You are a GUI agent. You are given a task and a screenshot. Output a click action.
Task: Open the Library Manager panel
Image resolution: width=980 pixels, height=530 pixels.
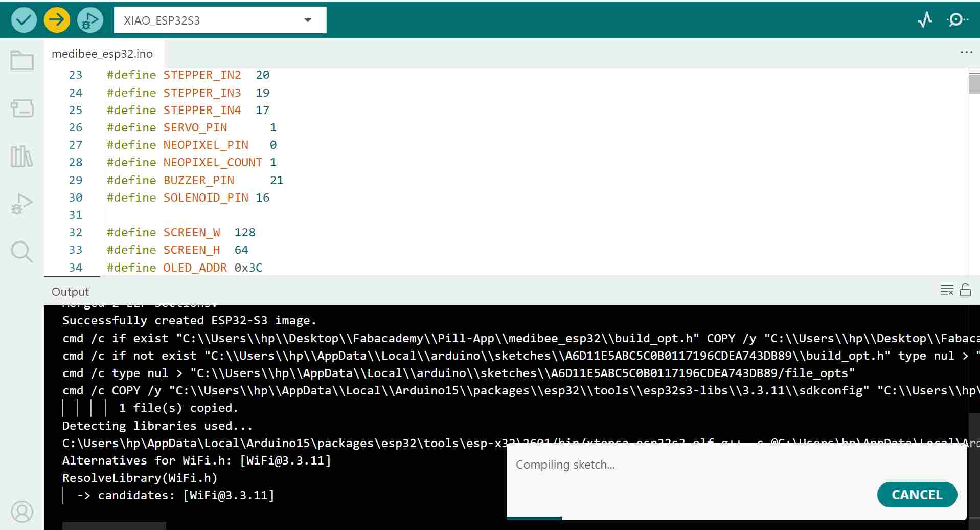tap(22, 156)
